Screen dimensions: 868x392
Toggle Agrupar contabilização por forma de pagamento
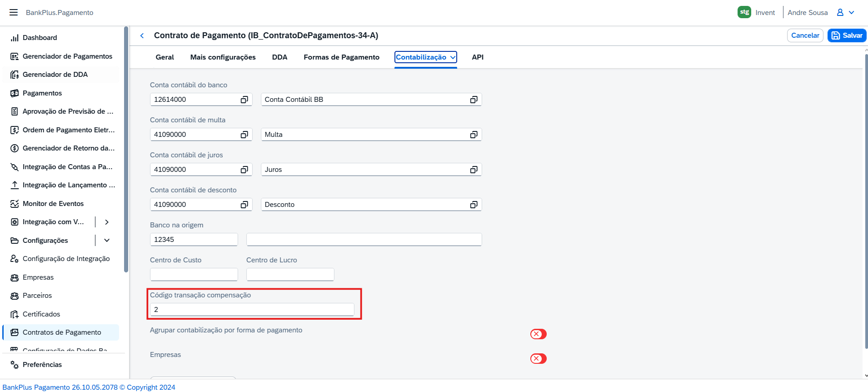coord(539,334)
